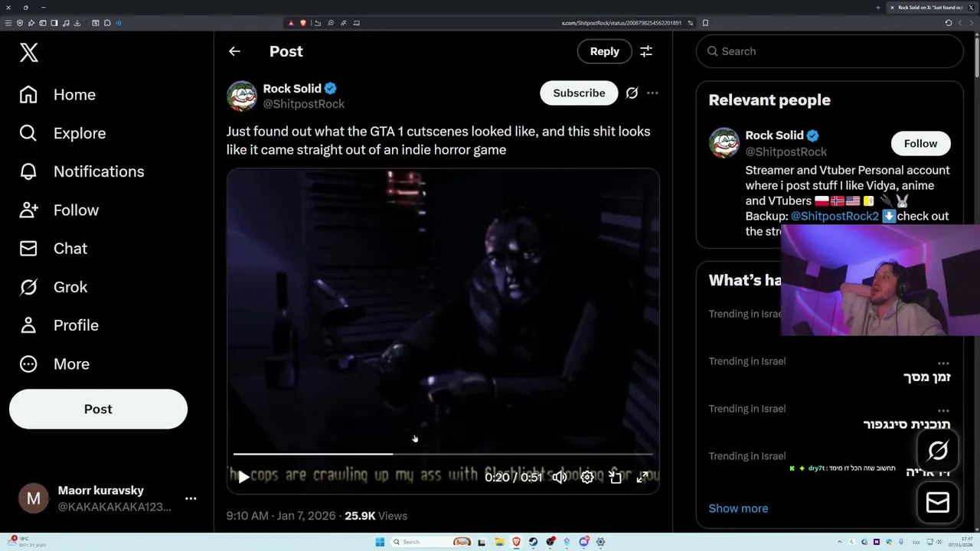Open Steam from taskbar

click(x=533, y=542)
